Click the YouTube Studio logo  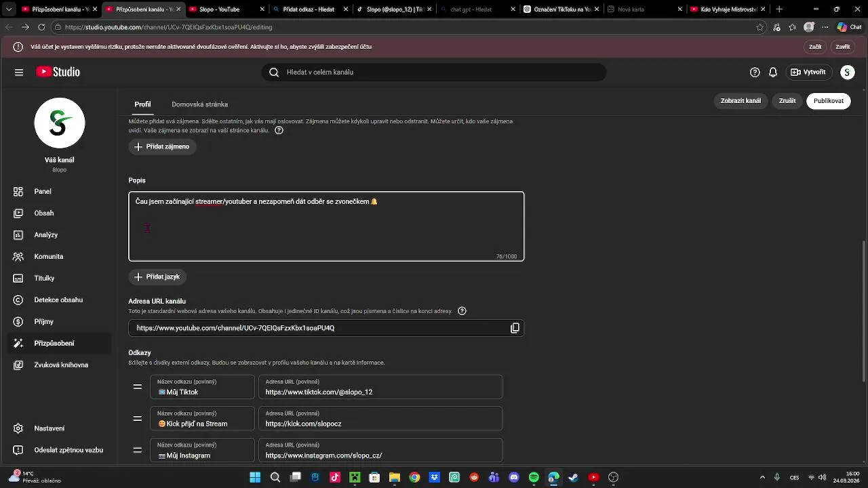click(58, 73)
